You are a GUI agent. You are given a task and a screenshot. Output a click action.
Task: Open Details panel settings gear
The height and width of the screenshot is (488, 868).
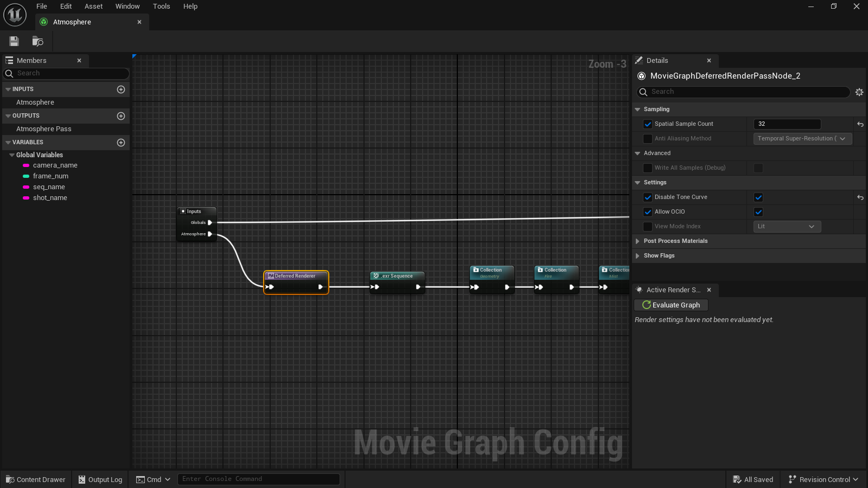point(859,92)
